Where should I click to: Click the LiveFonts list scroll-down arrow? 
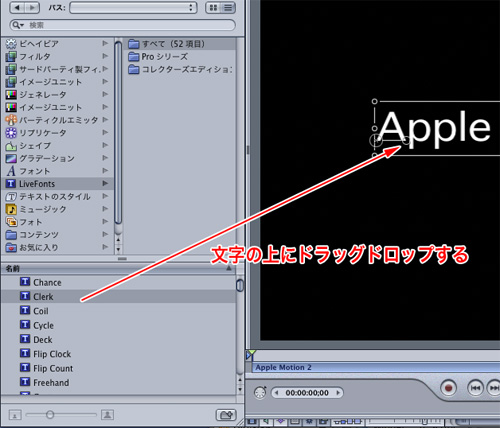pyautogui.click(x=240, y=389)
